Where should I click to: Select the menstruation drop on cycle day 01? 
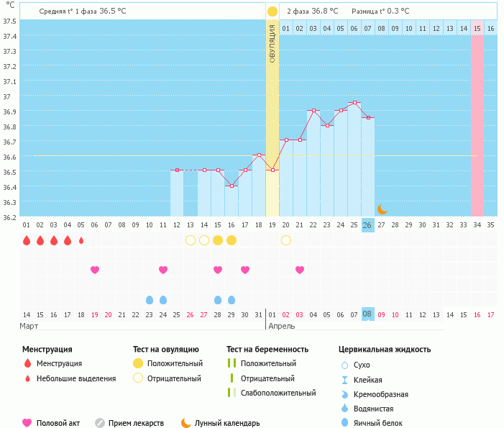coord(27,240)
